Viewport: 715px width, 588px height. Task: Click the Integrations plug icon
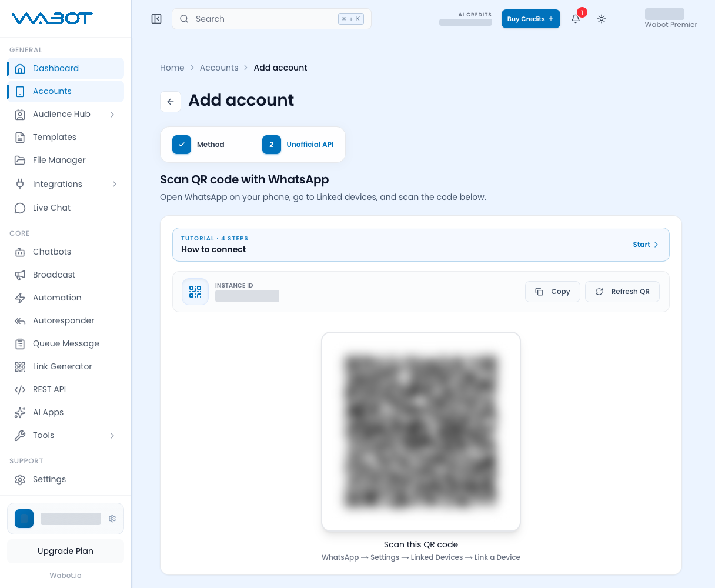20,184
